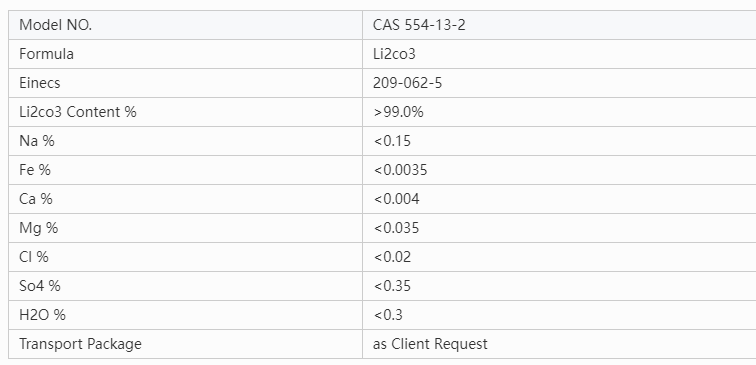This screenshot has width=756, height=365.
Task: Click the Ca % row label
Action: pyautogui.click(x=36, y=199)
